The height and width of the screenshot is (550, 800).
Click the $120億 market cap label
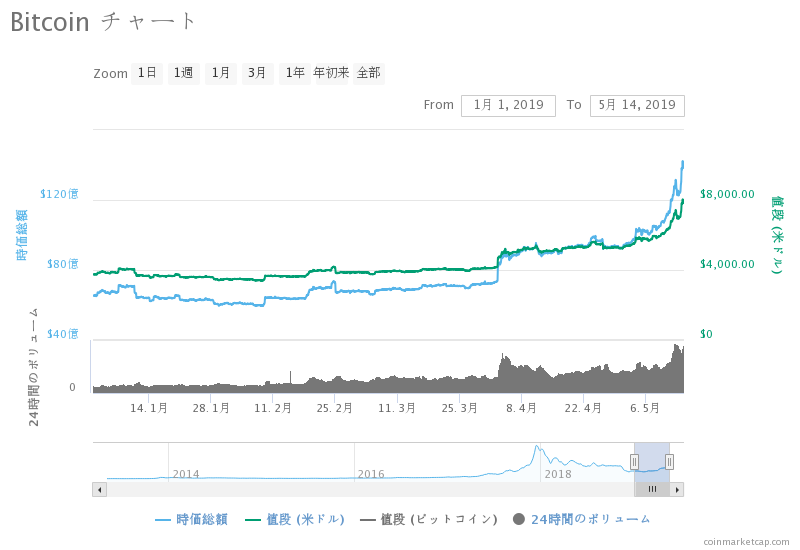59,194
